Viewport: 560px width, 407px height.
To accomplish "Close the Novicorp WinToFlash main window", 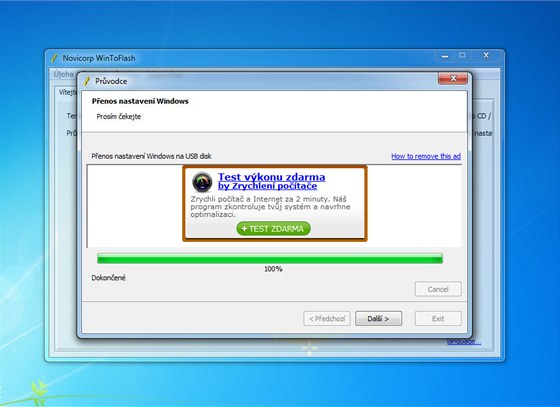I will tap(486, 56).
